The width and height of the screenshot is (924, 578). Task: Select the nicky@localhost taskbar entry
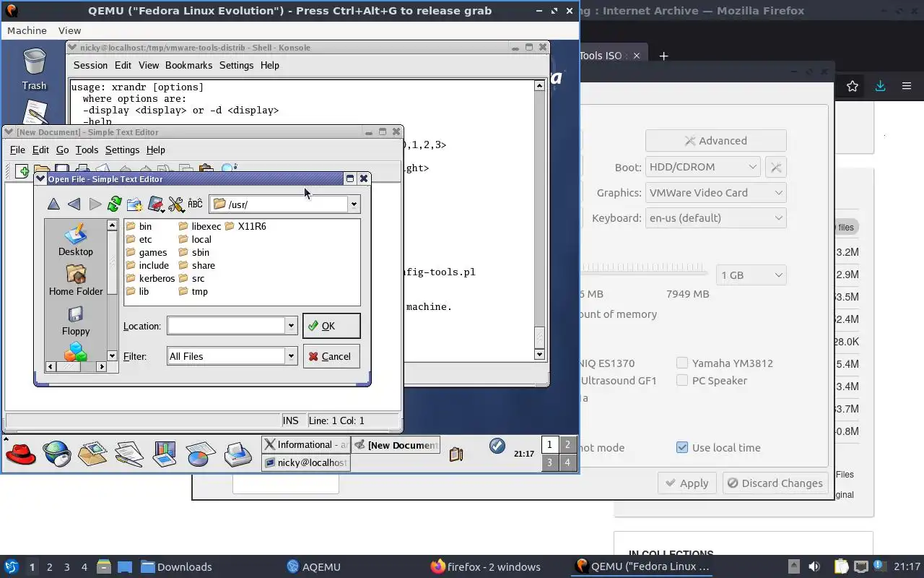(306, 462)
